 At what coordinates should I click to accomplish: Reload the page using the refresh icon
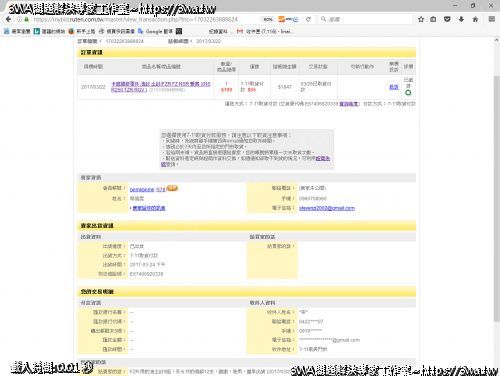308,19
